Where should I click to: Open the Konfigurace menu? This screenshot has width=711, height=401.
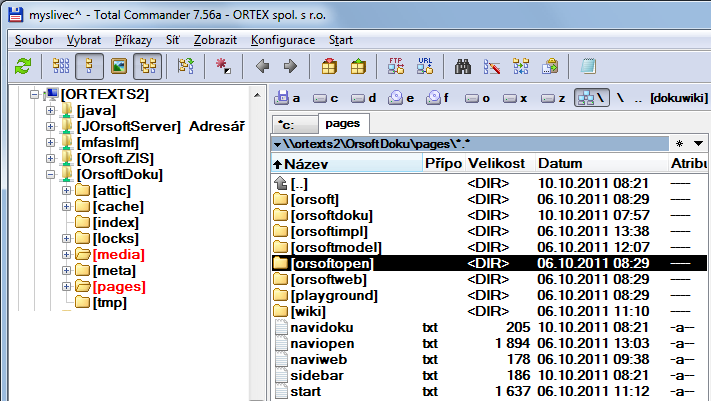[x=283, y=40]
